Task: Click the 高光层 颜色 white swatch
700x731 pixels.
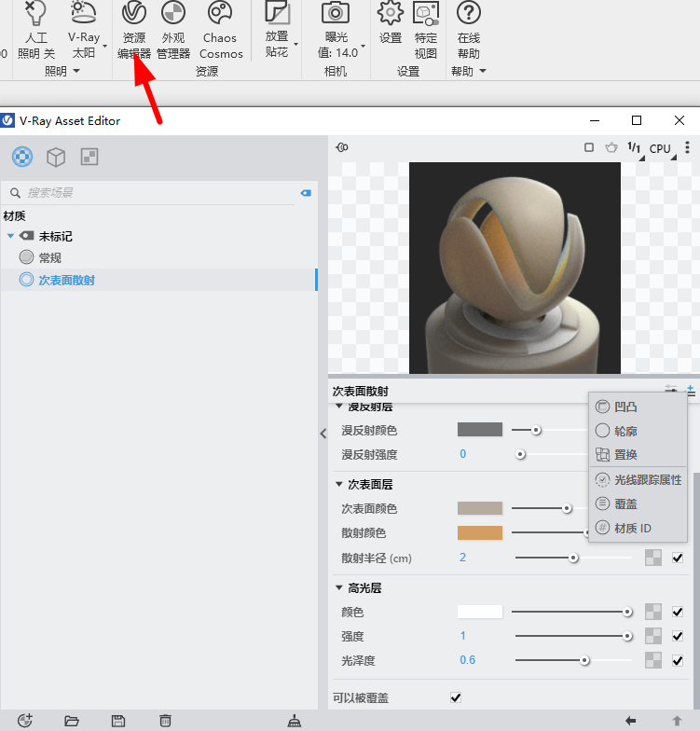Action: tap(480, 612)
